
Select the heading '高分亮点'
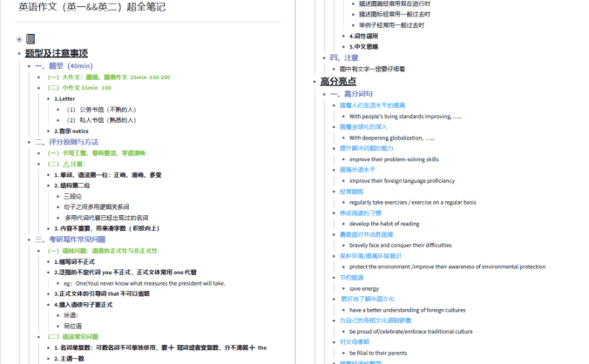click(338, 82)
